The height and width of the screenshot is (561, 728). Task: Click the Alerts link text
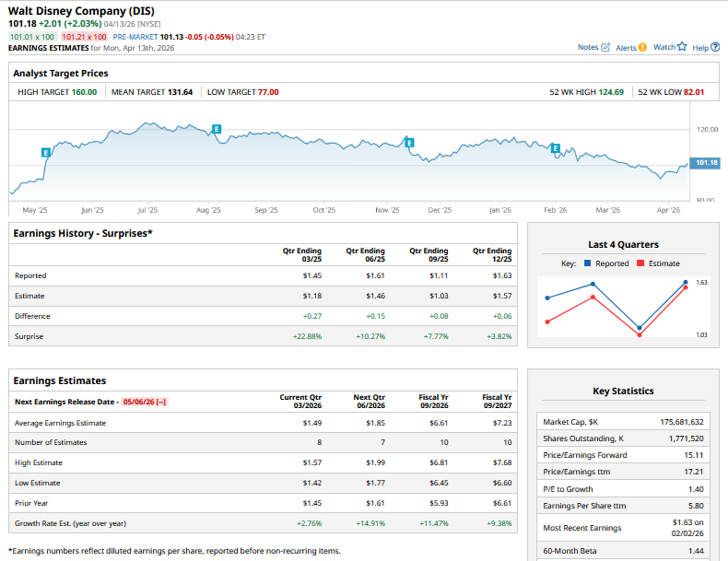point(626,47)
